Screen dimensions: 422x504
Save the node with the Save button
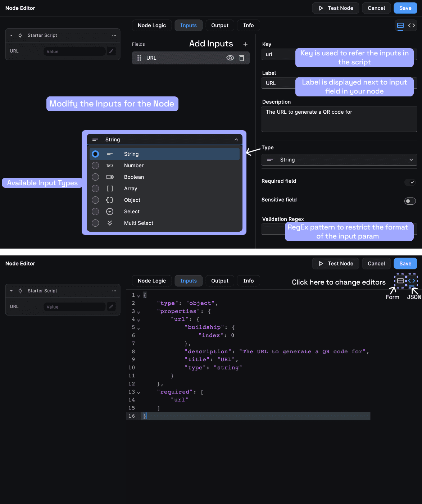[405, 8]
